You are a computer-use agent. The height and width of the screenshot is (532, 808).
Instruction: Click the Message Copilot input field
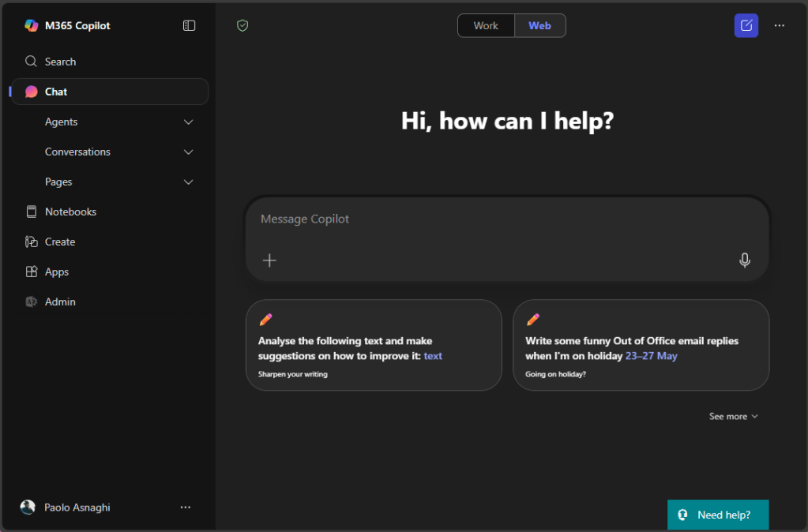[490, 219]
